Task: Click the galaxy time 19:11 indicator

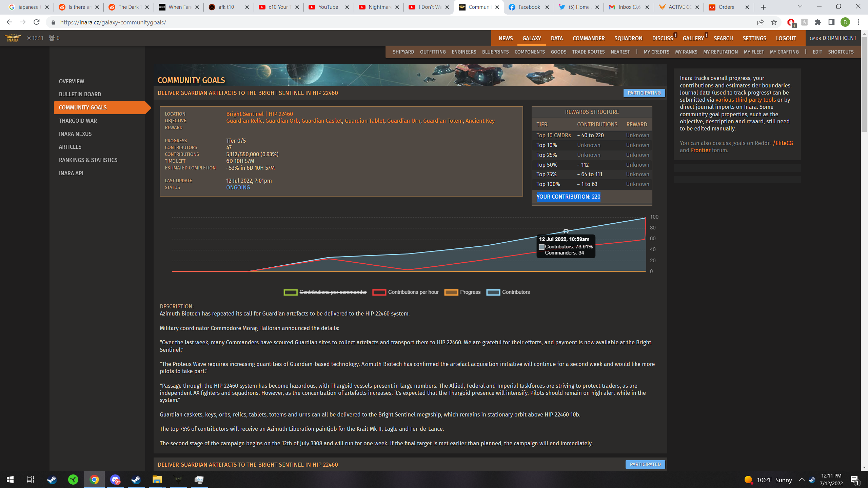Action: point(35,38)
